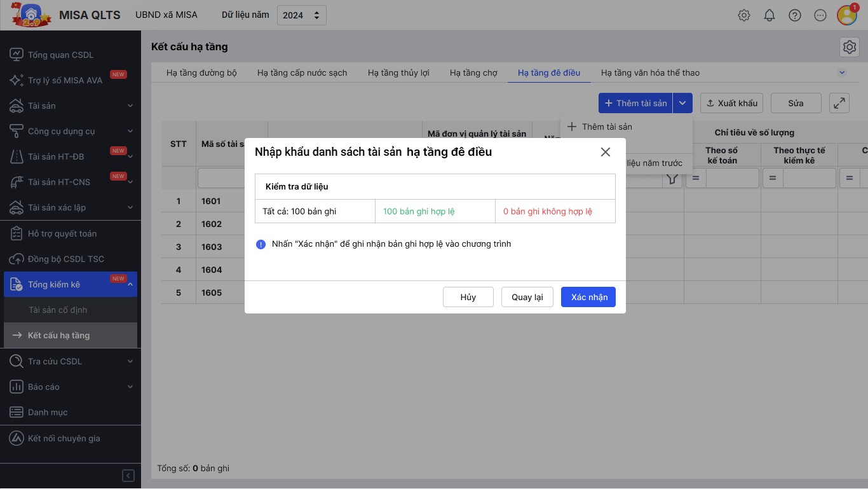
Task: Open the help question mark icon
Action: click(x=795, y=15)
